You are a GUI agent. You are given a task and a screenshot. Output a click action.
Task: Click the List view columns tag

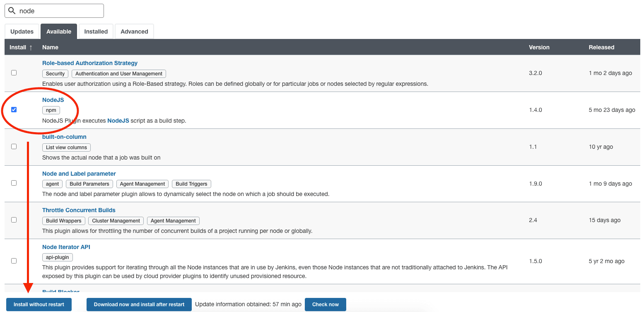tap(66, 148)
